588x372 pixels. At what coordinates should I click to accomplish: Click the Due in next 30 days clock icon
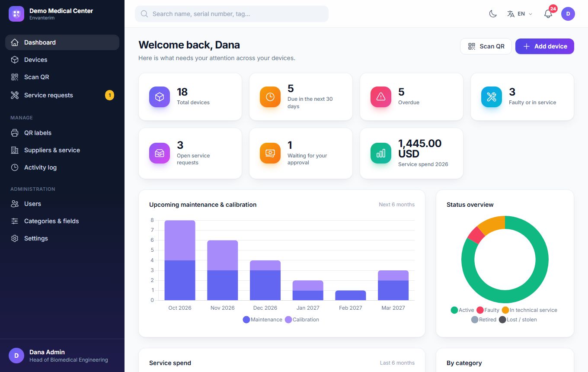tap(270, 97)
